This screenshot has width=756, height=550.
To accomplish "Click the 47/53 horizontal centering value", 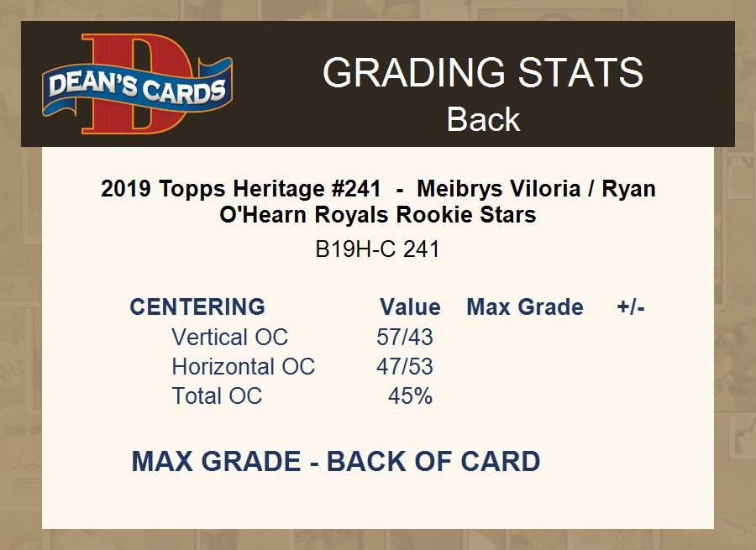I will pos(405,366).
